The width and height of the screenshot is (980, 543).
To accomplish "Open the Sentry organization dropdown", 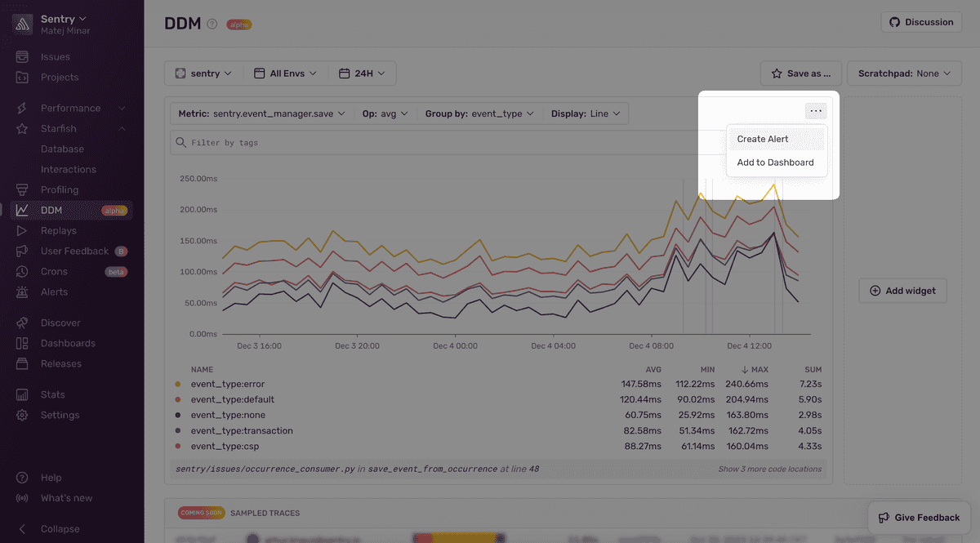I will 64,19.
